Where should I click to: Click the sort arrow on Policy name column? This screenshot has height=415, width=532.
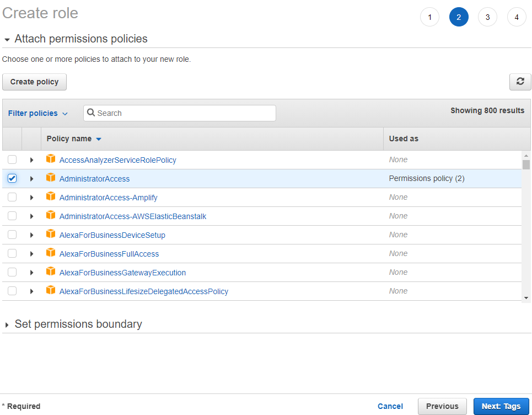tap(98, 139)
